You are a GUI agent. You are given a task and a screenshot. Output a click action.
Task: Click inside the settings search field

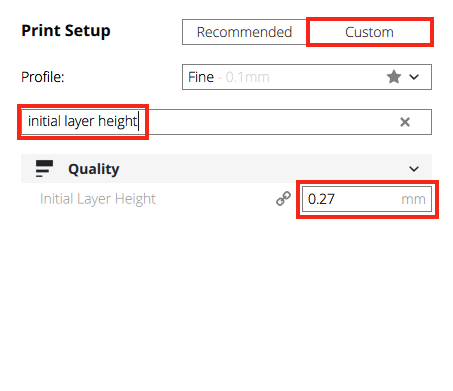click(226, 122)
